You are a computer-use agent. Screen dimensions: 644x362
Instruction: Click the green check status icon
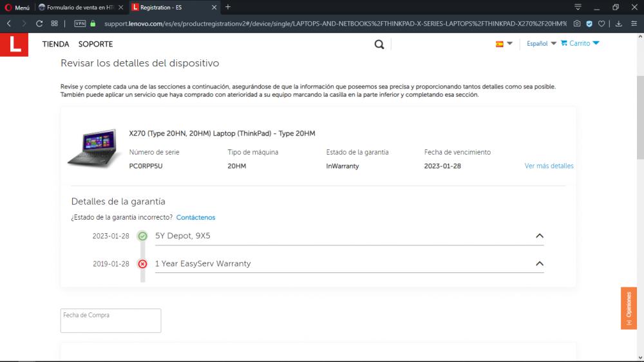pos(142,236)
